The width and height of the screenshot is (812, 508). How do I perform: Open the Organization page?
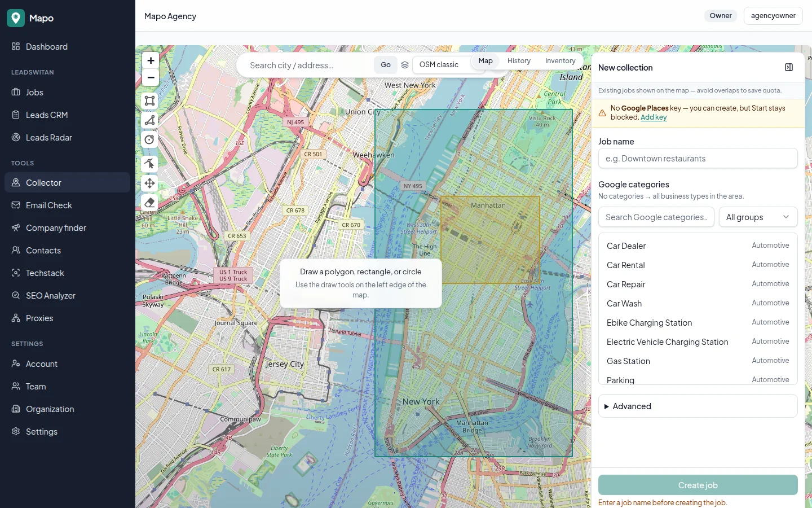68,409
